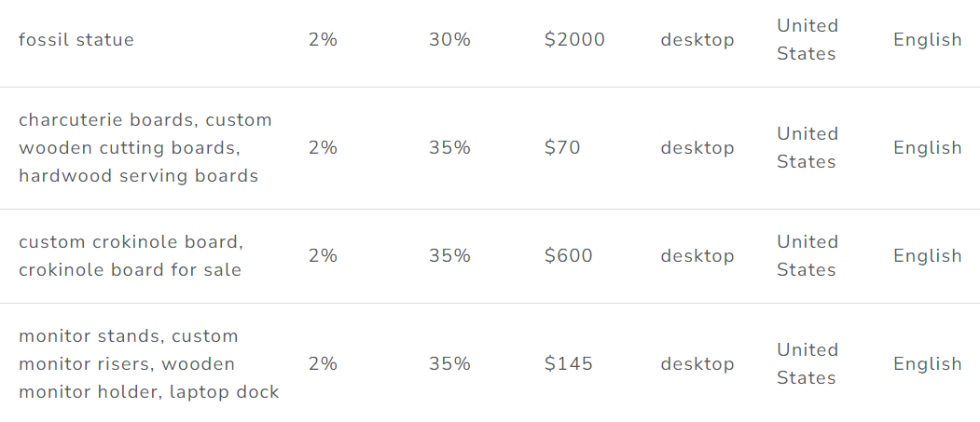Click the $145 price value
980x422 pixels.
pyautogui.click(x=568, y=364)
